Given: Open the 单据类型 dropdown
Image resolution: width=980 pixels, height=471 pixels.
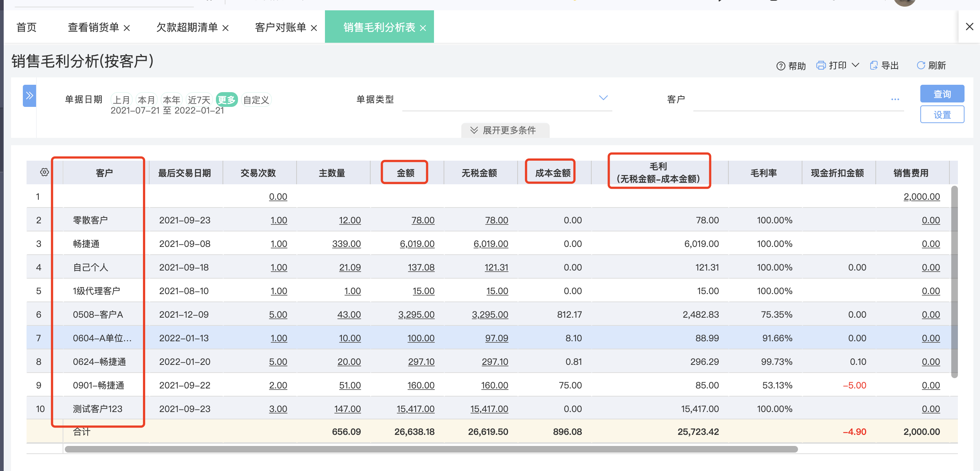Looking at the screenshot, I should point(507,99).
